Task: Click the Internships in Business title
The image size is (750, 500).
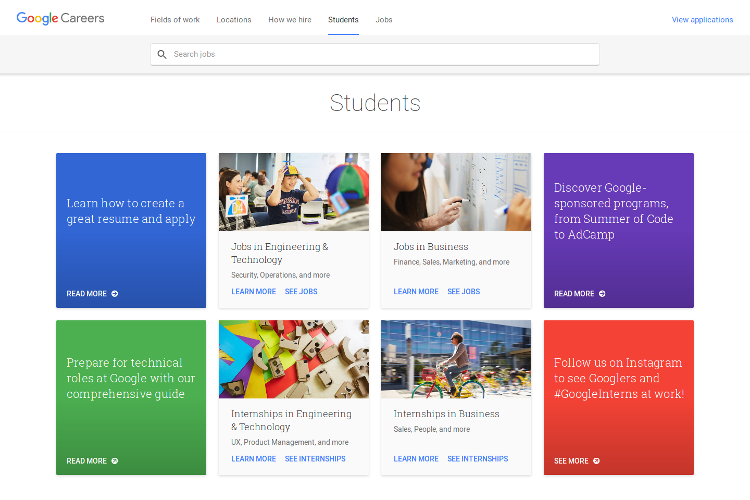Action: (446, 414)
